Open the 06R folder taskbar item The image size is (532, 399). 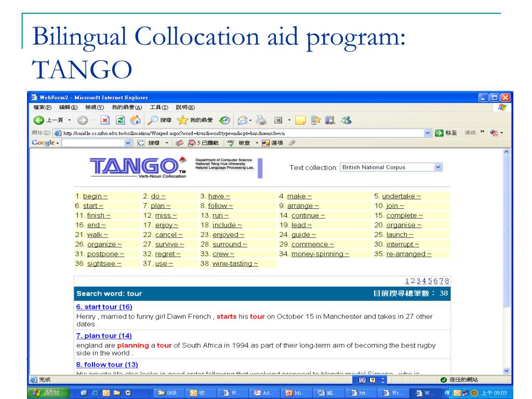pos(168,393)
